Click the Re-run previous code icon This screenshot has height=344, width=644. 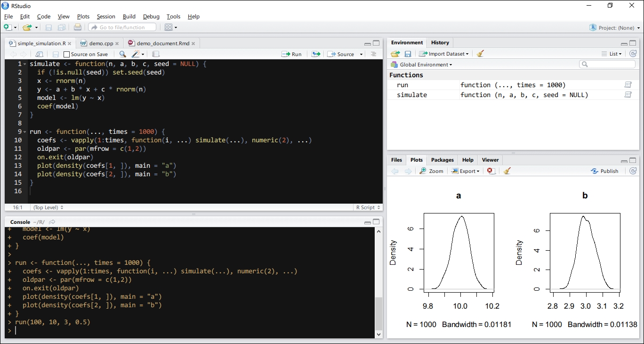(x=316, y=54)
